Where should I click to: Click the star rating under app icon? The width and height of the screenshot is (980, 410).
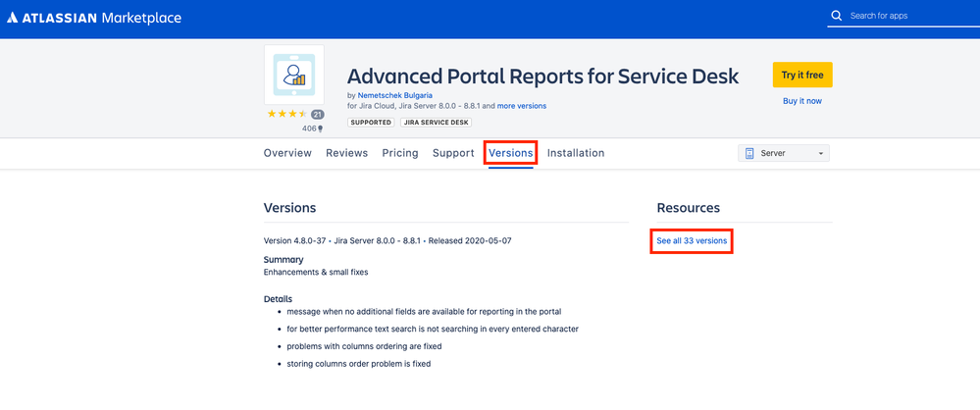[286, 114]
